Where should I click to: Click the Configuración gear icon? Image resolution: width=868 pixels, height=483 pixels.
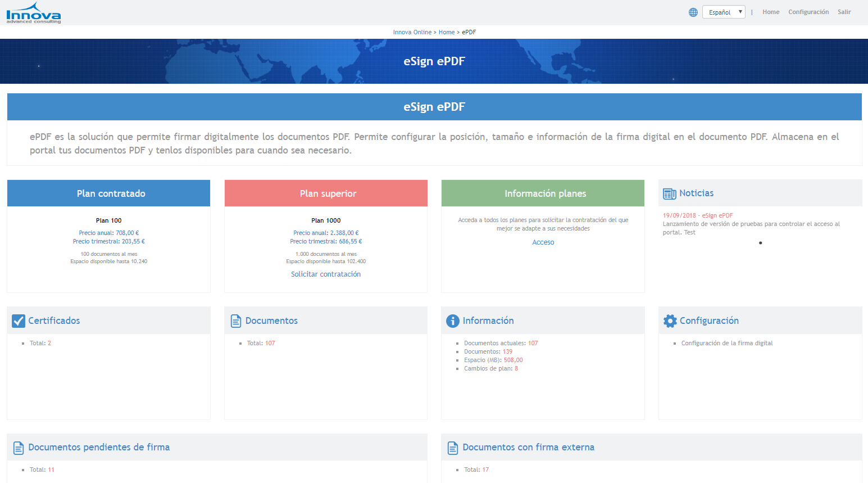[x=670, y=321]
